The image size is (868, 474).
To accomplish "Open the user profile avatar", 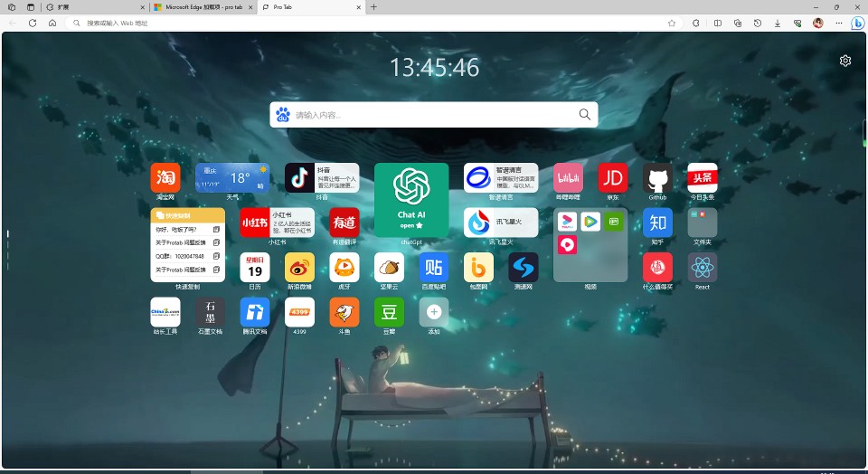I will click(818, 24).
